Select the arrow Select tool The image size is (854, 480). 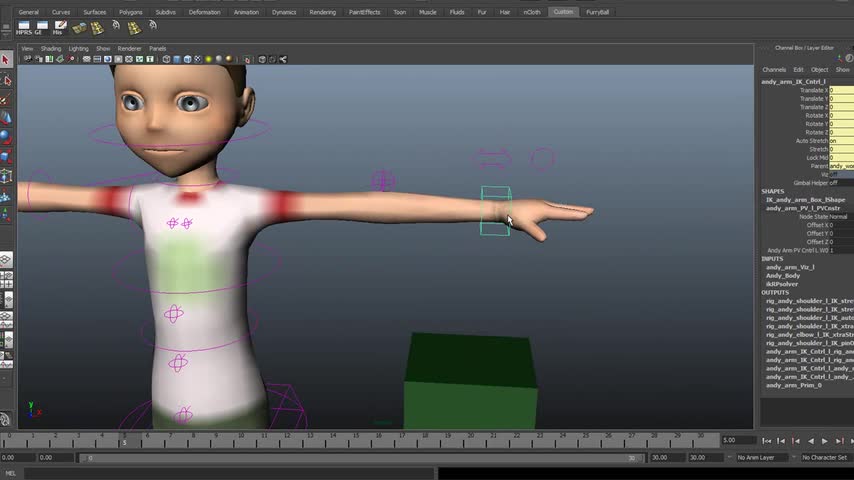pyautogui.click(x=6, y=59)
